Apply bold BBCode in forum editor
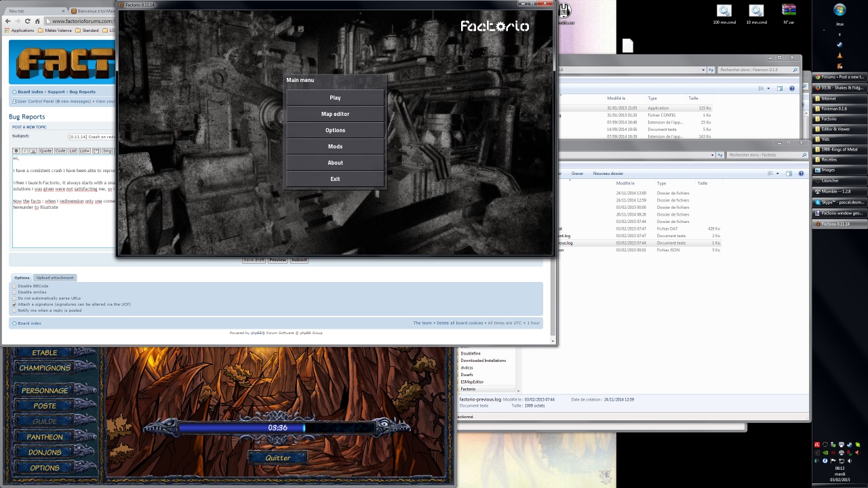The image size is (868, 488). [x=16, y=151]
